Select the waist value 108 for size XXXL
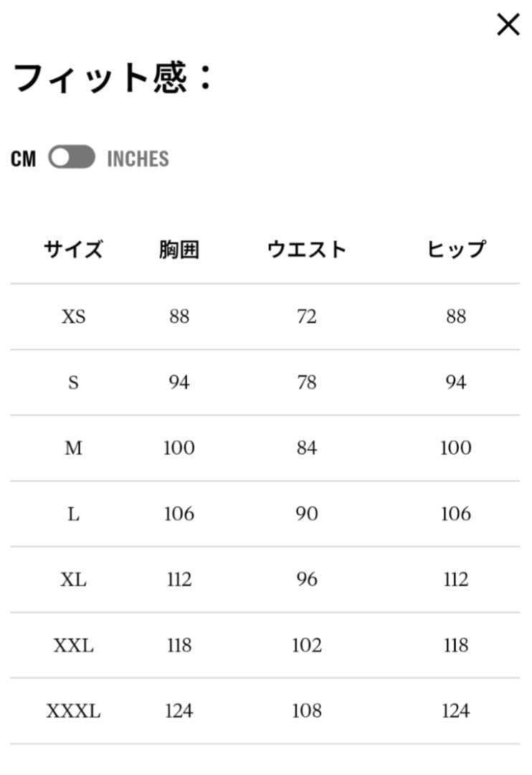The image size is (532, 775). (x=307, y=711)
